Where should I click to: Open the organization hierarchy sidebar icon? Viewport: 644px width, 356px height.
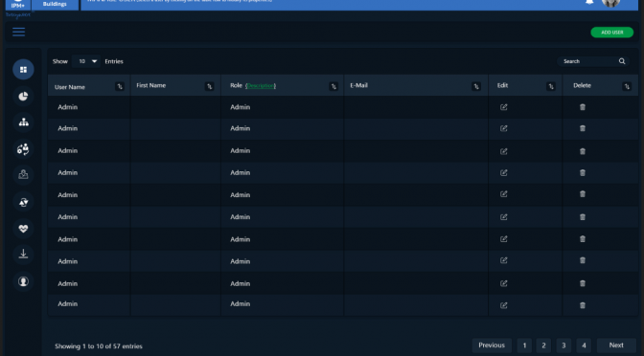pos(23,122)
